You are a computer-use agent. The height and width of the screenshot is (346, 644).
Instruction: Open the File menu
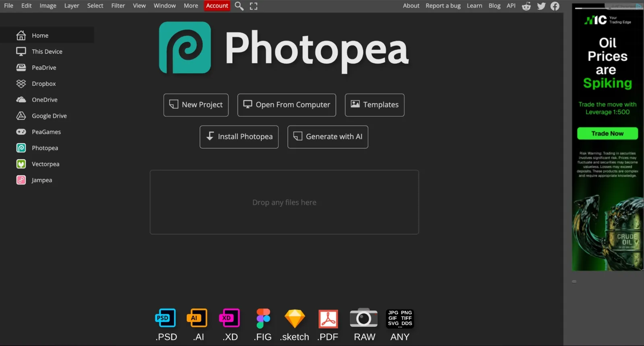(8, 6)
